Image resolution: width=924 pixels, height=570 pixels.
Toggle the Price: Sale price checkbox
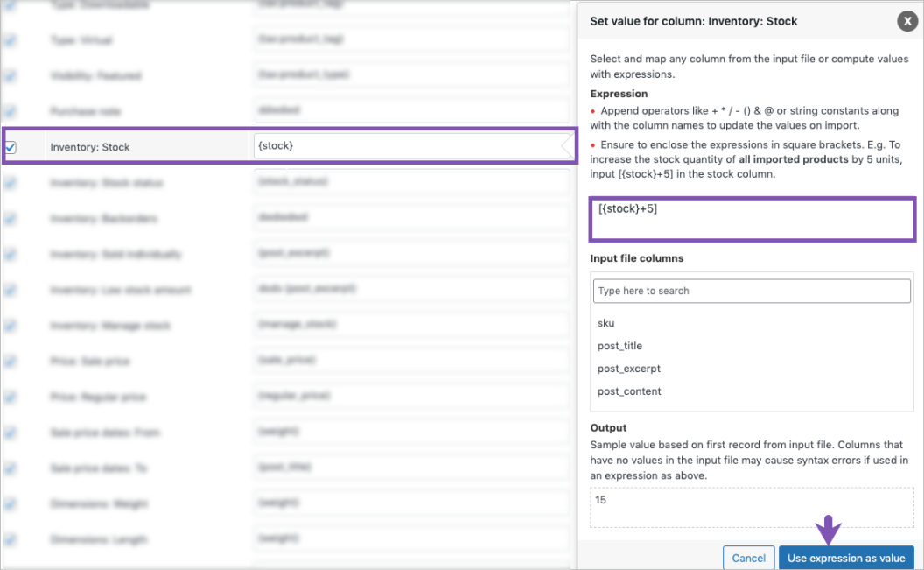pos(10,361)
